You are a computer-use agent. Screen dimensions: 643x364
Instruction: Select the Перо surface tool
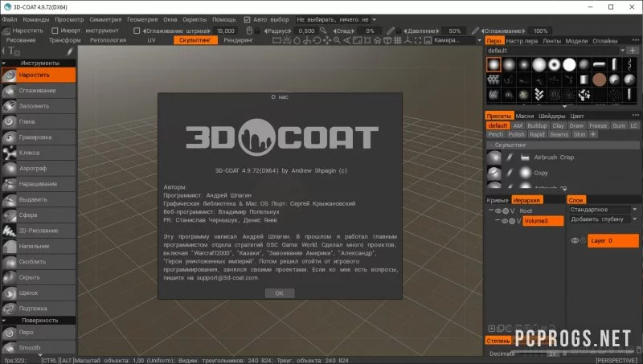pyautogui.click(x=39, y=333)
